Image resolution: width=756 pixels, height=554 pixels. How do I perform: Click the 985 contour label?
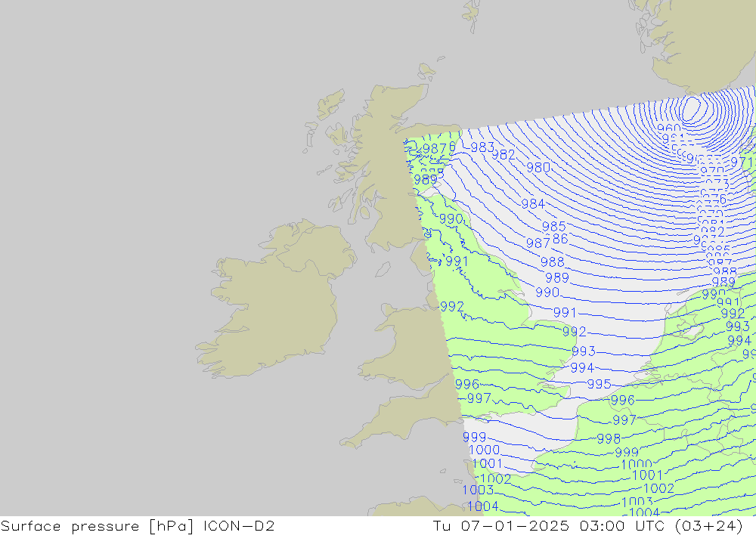point(554,227)
